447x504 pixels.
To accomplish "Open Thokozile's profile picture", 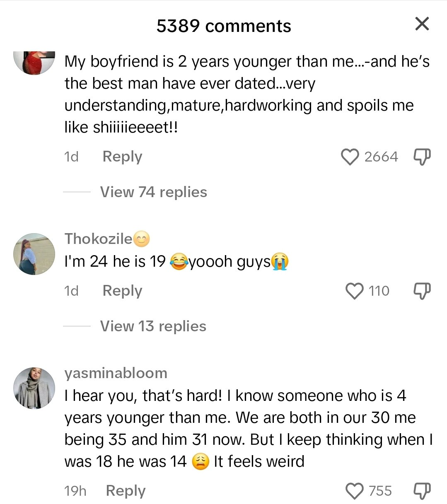I will tap(34, 254).
